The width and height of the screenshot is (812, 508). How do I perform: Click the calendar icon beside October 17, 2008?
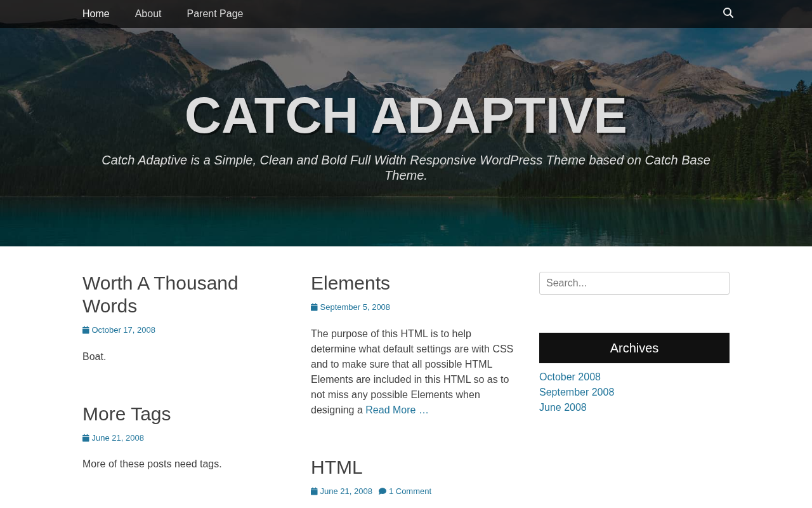[x=86, y=330]
